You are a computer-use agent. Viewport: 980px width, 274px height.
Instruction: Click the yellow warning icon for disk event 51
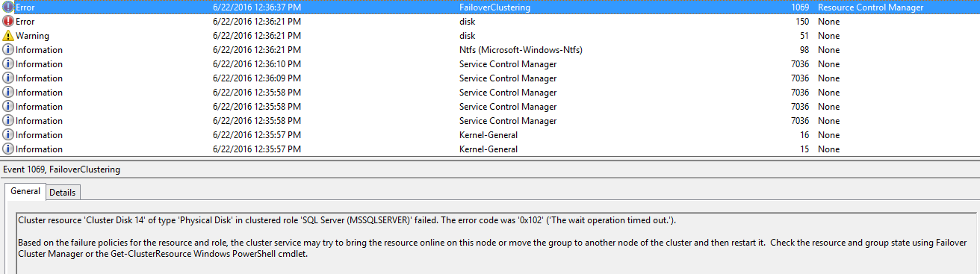pyautogui.click(x=8, y=36)
